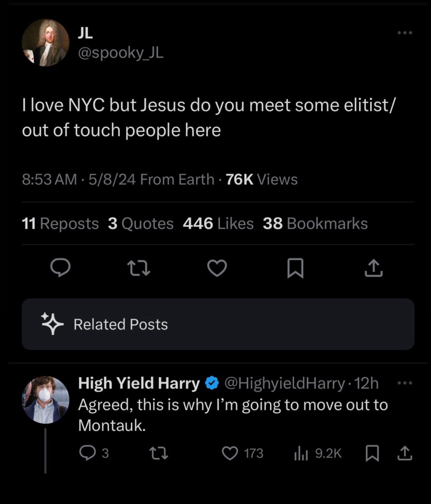This screenshot has width=431, height=504.
Task: Open the @spooky_JL handle link
Action: click(x=121, y=53)
